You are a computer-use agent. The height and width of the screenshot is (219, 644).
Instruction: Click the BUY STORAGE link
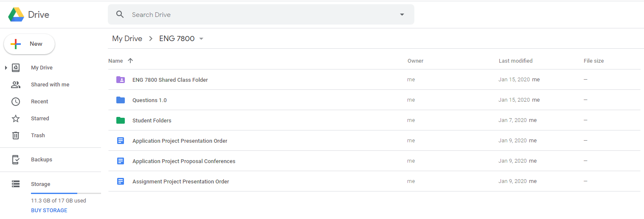tap(49, 211)
